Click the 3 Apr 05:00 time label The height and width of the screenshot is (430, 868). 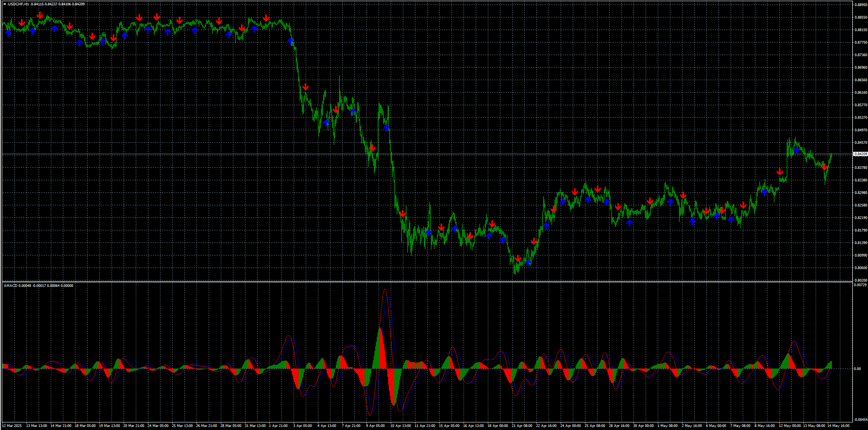point(303,425)
